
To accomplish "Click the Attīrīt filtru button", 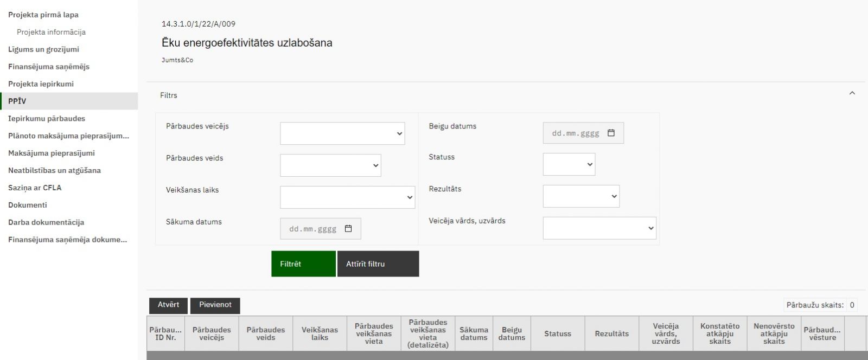I will [378, 264].
